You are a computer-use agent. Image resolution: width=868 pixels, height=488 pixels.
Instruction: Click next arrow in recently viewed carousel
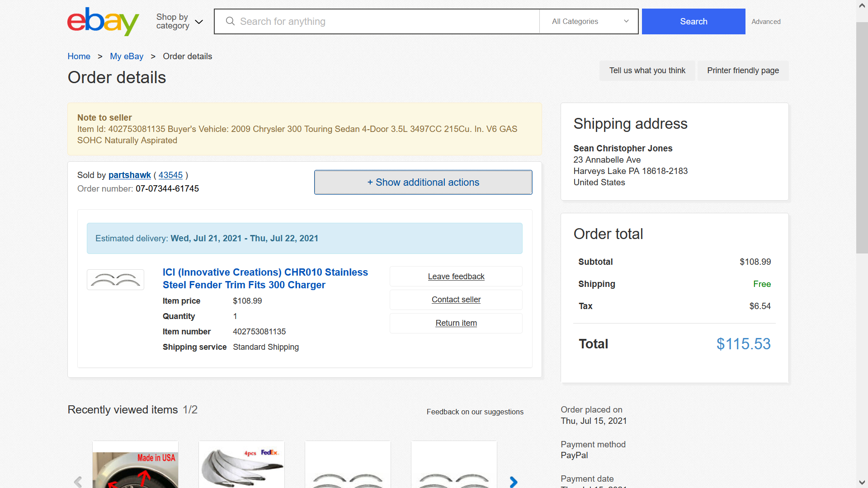[x=513, y=482]
